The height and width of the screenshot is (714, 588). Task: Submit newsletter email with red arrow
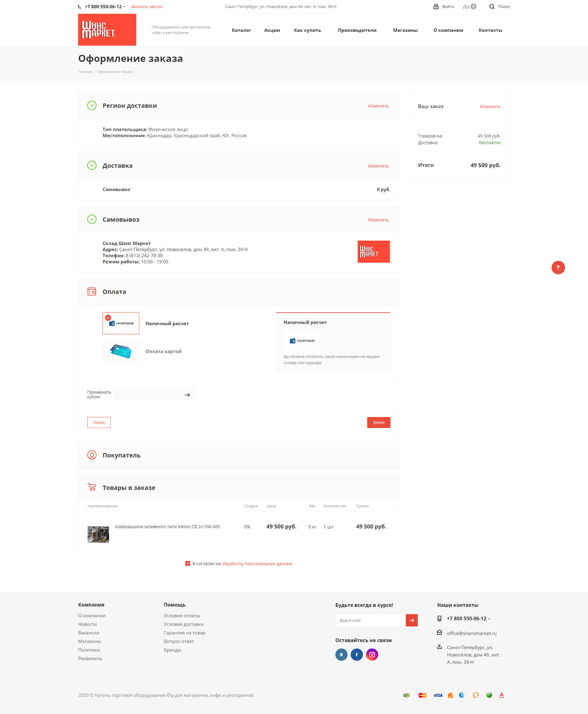pyautogui.click(x=412, y=620)
